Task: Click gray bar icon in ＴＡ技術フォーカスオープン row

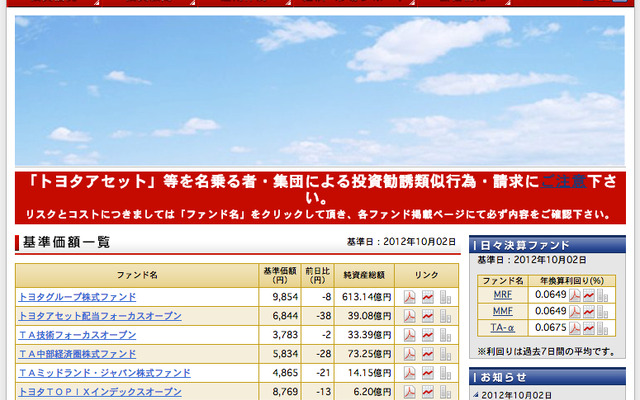Action: point(445,335)
